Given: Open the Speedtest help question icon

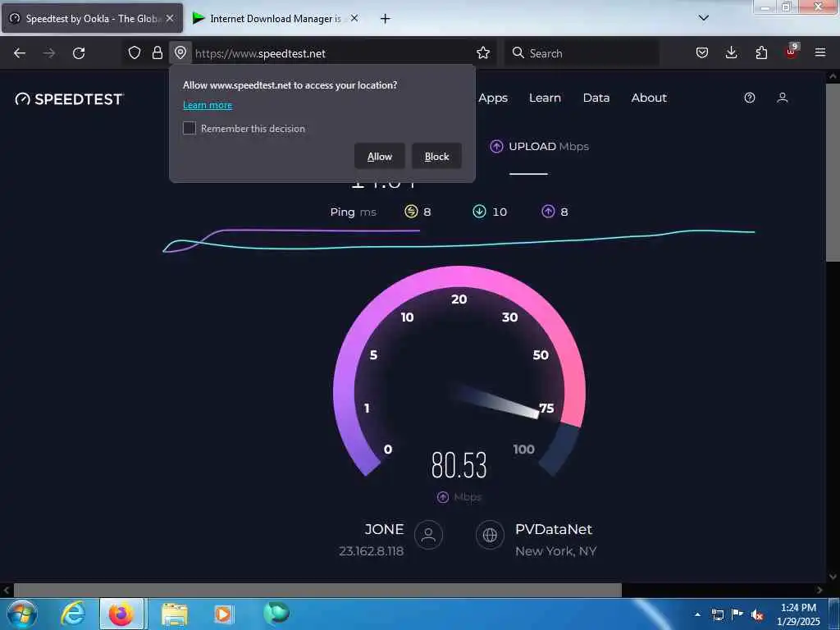Looking at the screenshot, I should (750, 98).
